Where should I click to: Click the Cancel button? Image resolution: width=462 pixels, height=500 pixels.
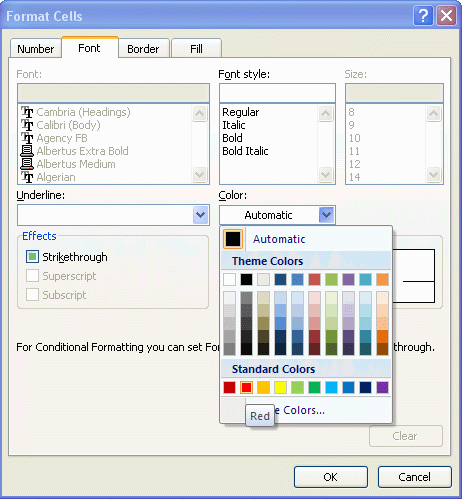point(415,477)
